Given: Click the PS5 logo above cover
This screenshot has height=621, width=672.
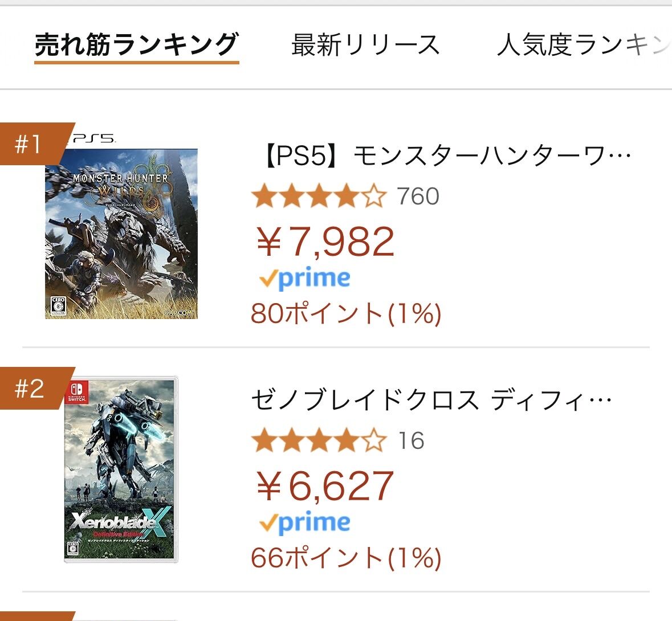Looking at the screenshot, I should click(91, 138).
